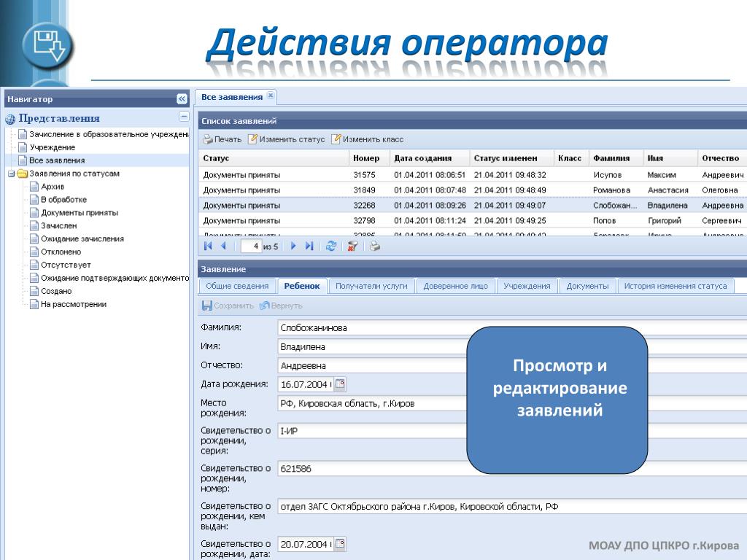Viewport: 747px width, 560px height.
Task: Sort by Имя column header
Action: tap(670, 158)
